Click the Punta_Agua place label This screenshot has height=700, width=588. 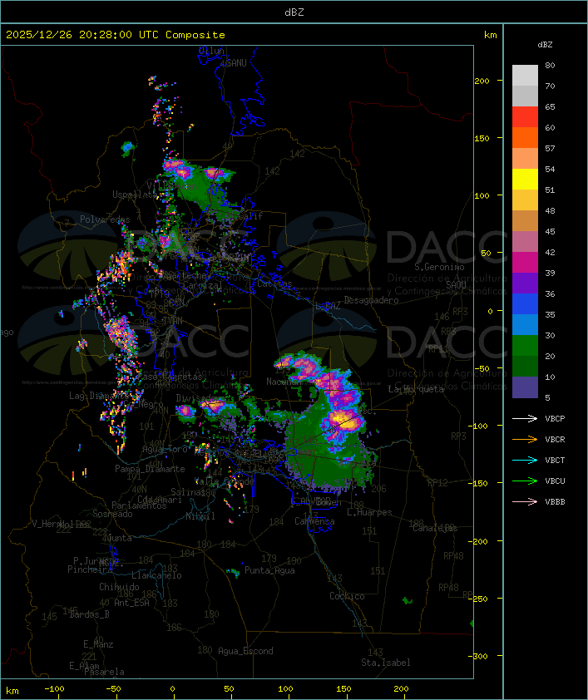(269, 570)
